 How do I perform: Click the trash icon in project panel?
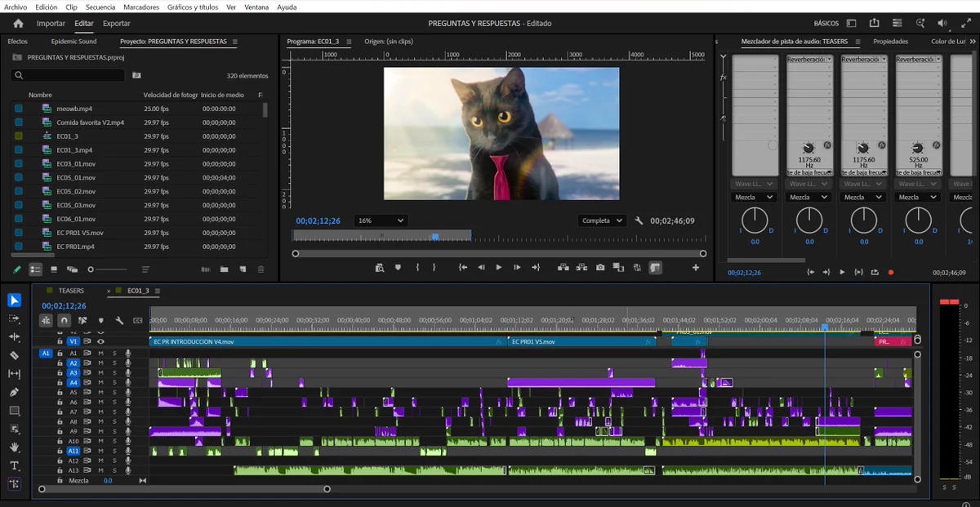261,269
